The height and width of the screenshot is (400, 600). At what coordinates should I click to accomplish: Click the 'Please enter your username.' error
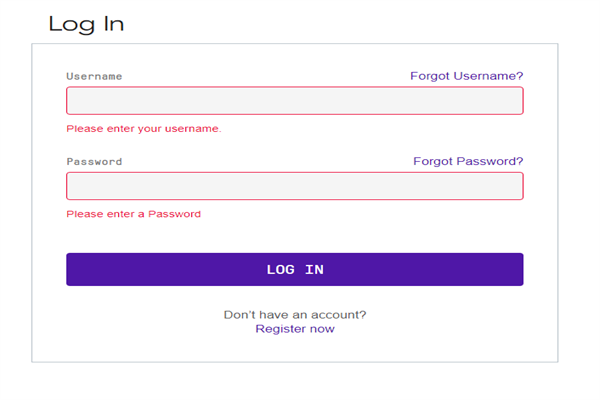pyautogui.click(x=143, y=129)
